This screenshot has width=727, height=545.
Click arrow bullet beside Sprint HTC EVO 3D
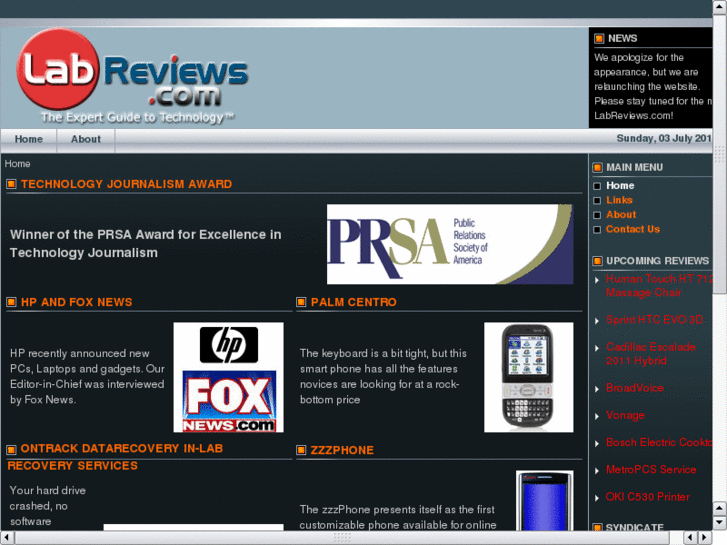click(x=597, y=321)
